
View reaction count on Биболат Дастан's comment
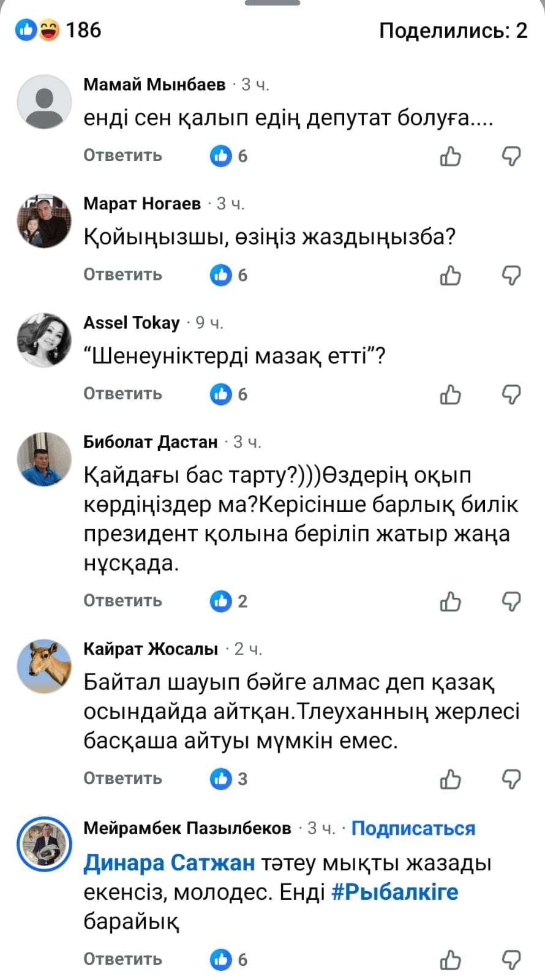[x=229, y=601]
